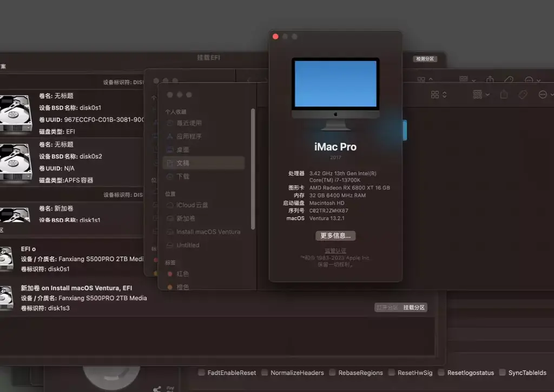
Task: Select the 红色 tag dot
Action: [x=170, y=274]
